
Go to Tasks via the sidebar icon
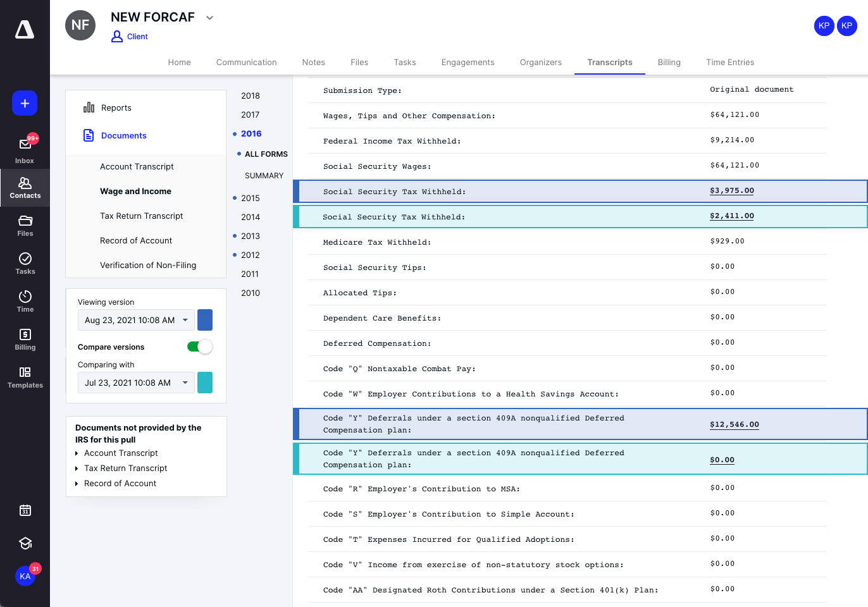pos(25,262)
